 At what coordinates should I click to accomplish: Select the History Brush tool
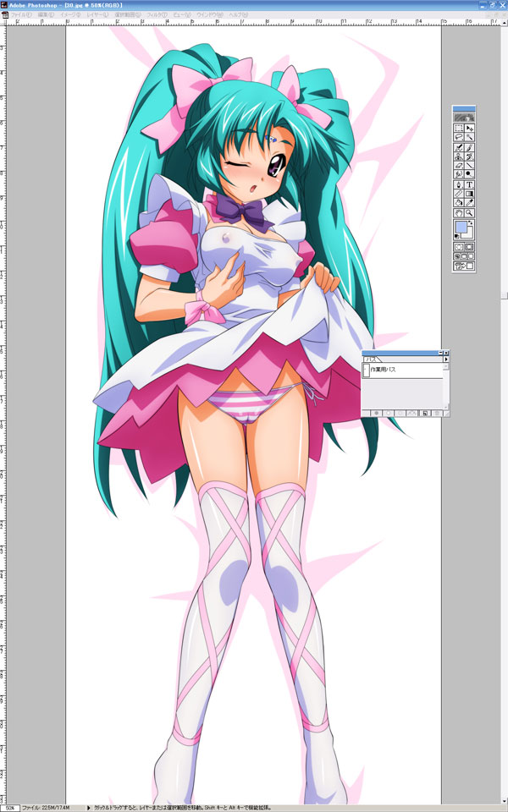click(470, 156)
